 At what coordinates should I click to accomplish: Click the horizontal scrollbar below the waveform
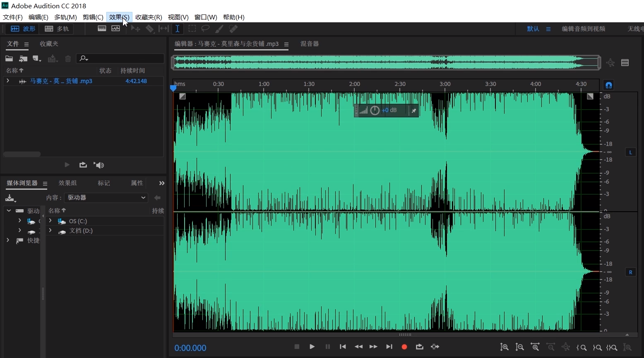[x=405, y=334]
